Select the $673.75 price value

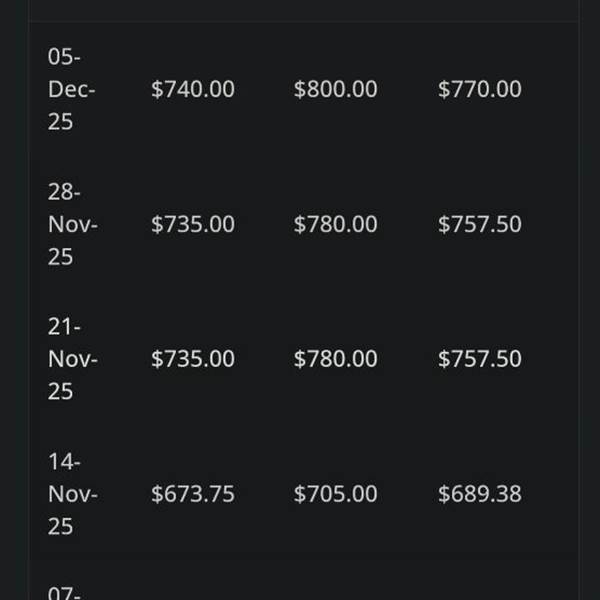(x=193, y=494)
